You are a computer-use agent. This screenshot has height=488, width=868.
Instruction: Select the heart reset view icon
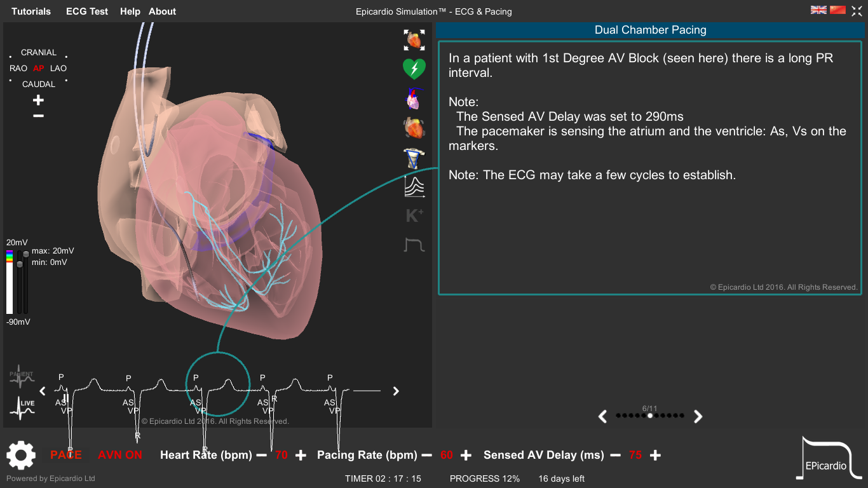414,39
